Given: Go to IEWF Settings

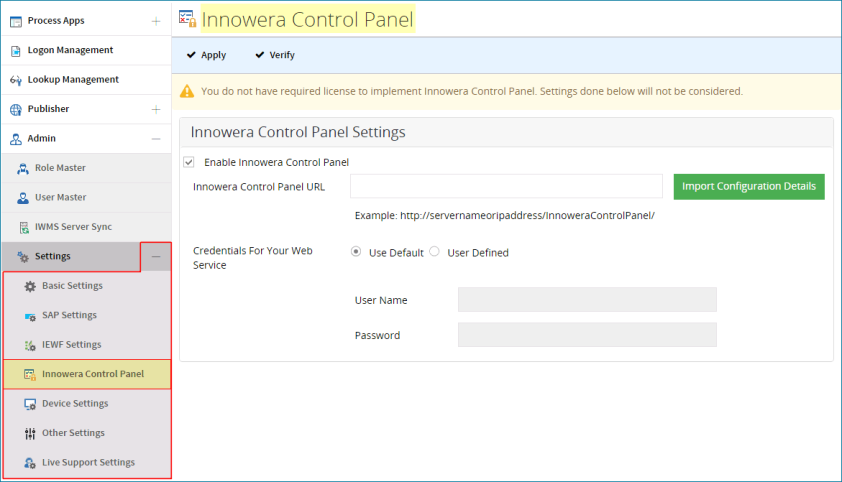Looking at the screenshot, I should 88,345.
